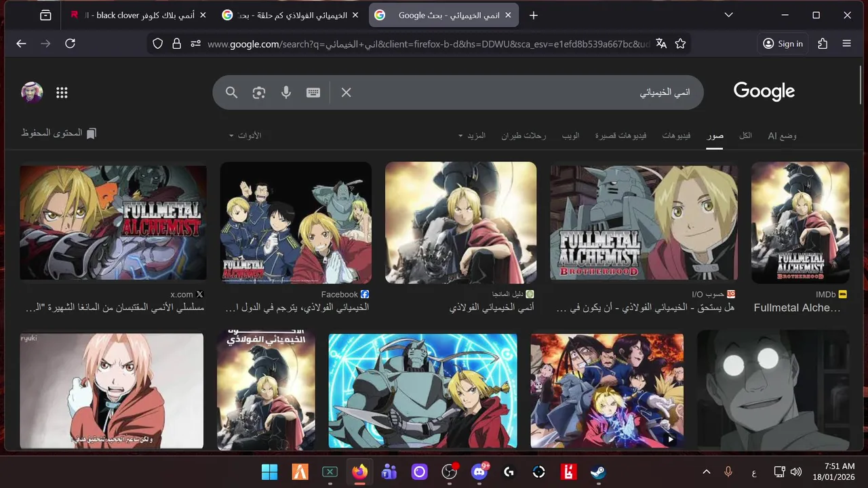The image size is (868, 488).
Task: Expand the المزيد (More) dropdown
Action: click(471, 136)
